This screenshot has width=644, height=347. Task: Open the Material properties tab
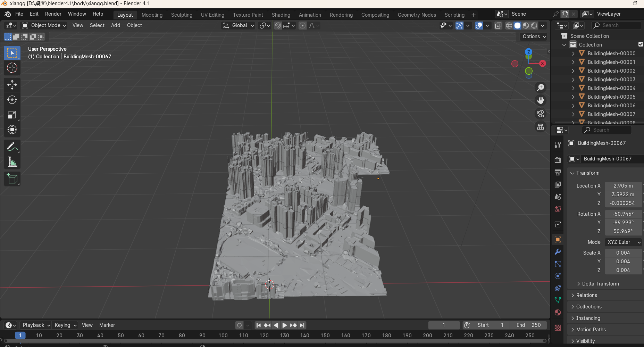click(x=558, y=313)
